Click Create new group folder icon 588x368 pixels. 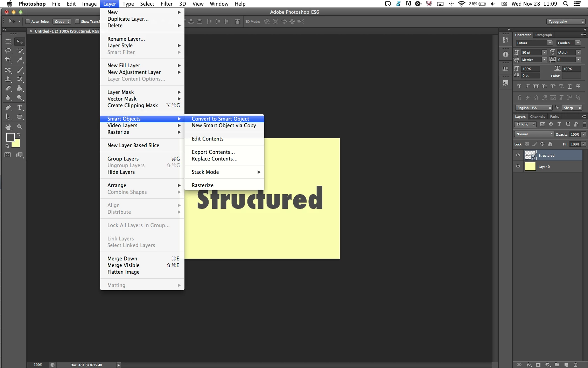[557, 365]
